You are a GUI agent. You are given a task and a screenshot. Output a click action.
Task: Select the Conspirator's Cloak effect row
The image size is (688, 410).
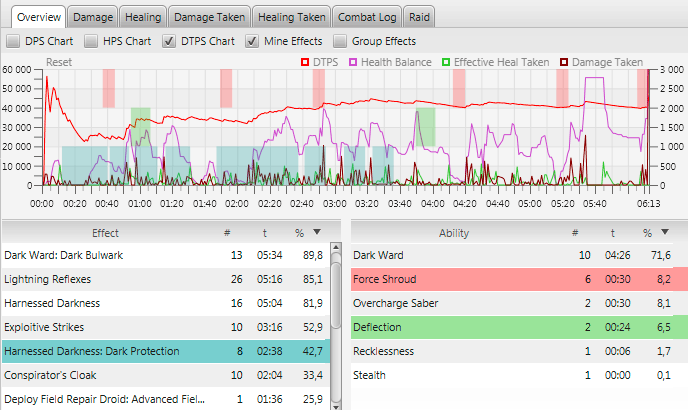click(166, 375)
